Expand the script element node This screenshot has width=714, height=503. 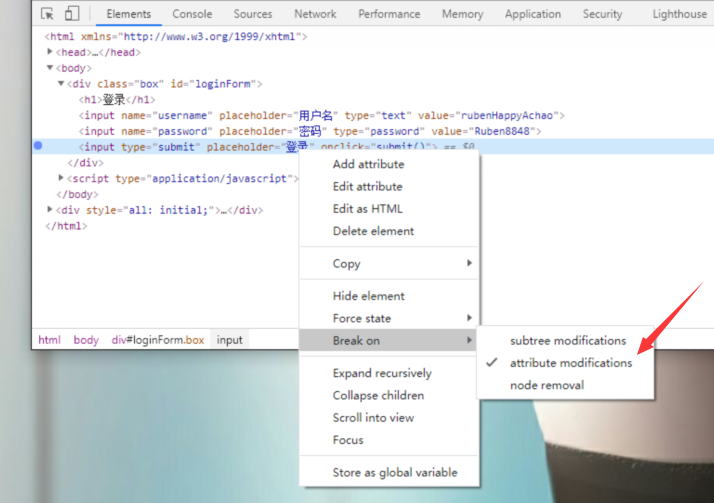[x=61, y=178]
